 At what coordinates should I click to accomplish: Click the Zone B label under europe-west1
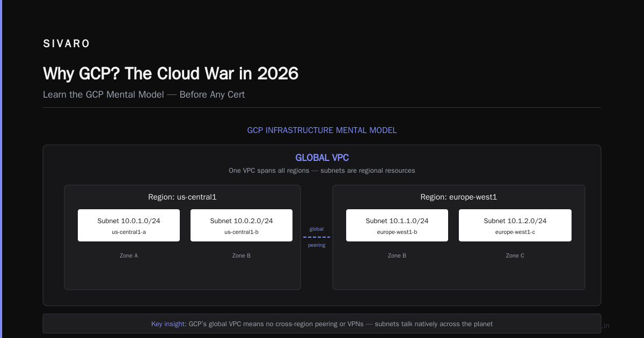[397, 255]
